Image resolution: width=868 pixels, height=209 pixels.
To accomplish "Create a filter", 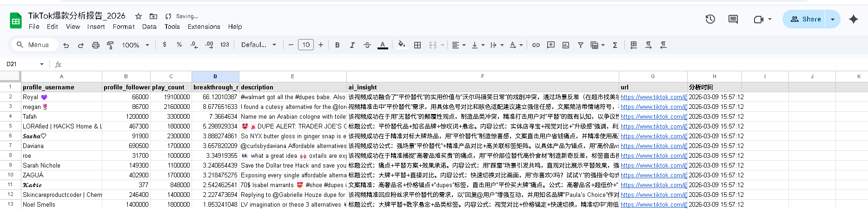I will coord(581,45).
